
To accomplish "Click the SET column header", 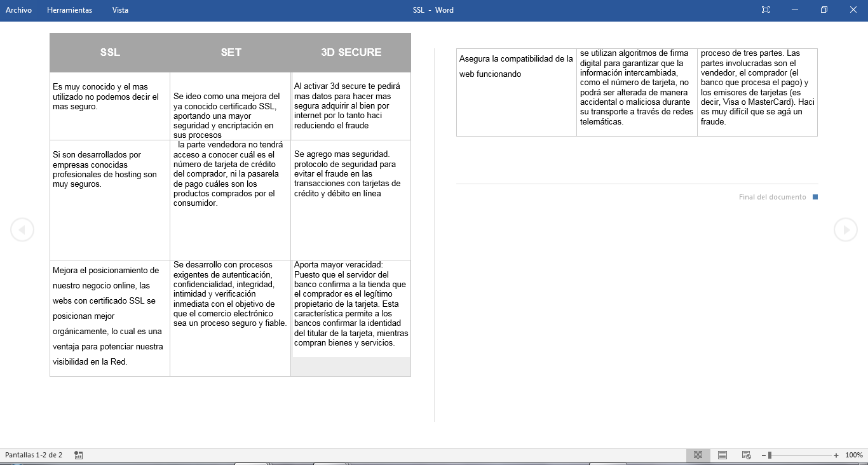I will pos(231,53).
